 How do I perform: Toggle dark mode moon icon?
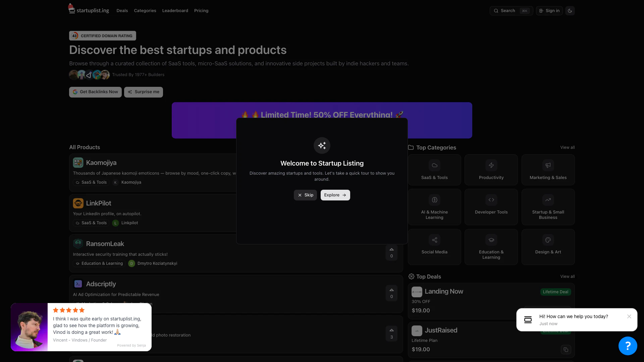pyautogui.click(x=570, y=11)
